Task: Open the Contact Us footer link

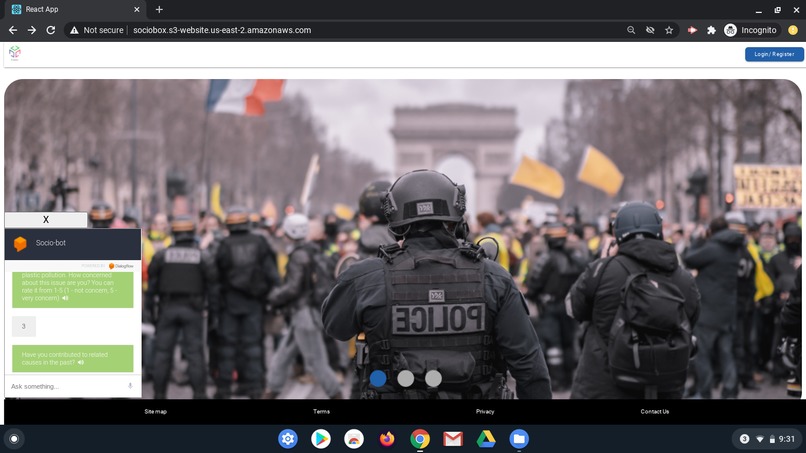Action: [x=655, y=411]
